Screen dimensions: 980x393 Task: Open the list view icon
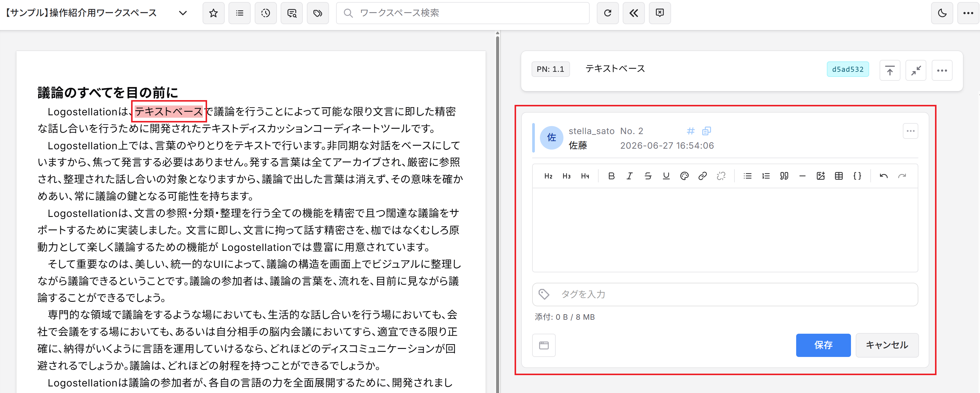(x=240, y=13)
